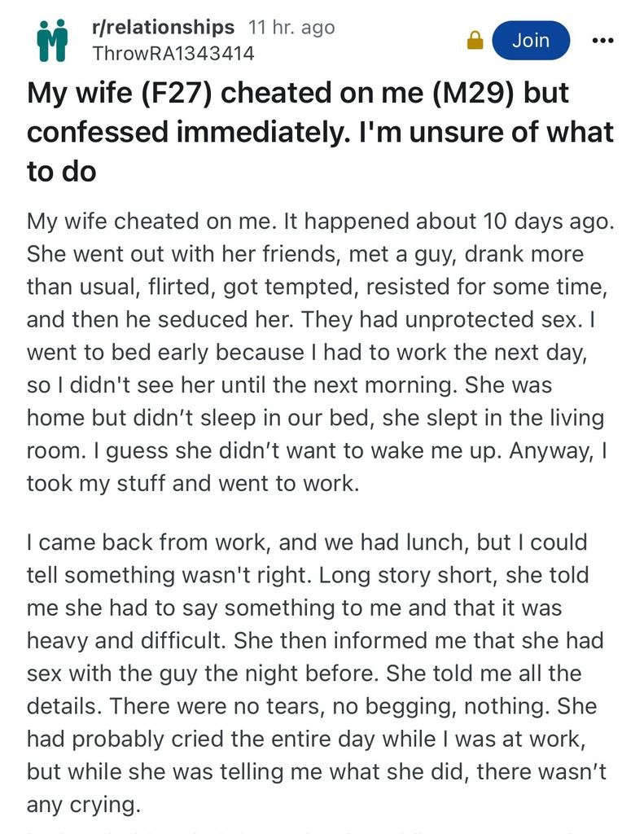Click the cut-off text line at the bottom
The width and height of the screenshot is (644, 834).
pyautogui.click(x=318, y=830)
